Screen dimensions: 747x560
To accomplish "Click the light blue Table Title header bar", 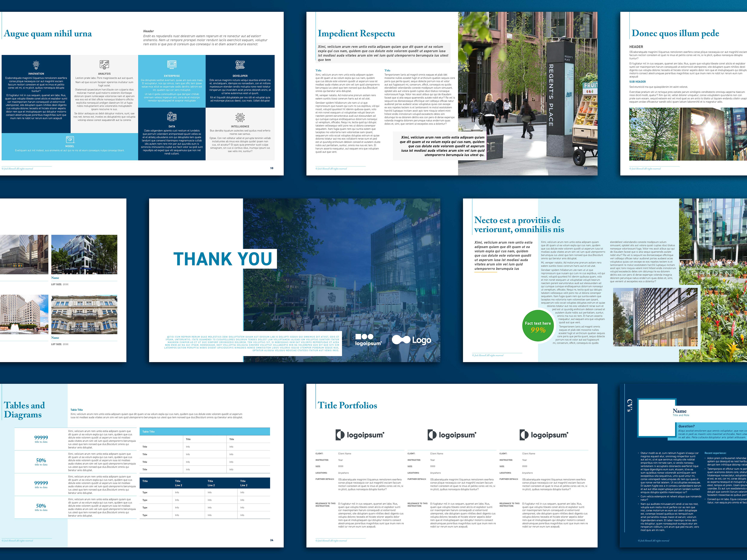I will pyautogui.click(x=205, y=431).
